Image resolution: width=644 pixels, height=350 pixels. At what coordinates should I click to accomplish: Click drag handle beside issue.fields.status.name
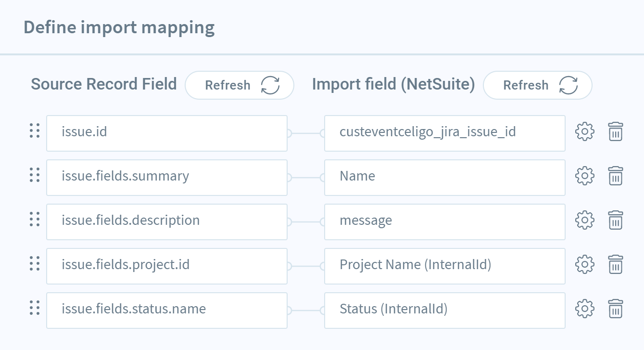pyautogui.click(x=34, y=308)
